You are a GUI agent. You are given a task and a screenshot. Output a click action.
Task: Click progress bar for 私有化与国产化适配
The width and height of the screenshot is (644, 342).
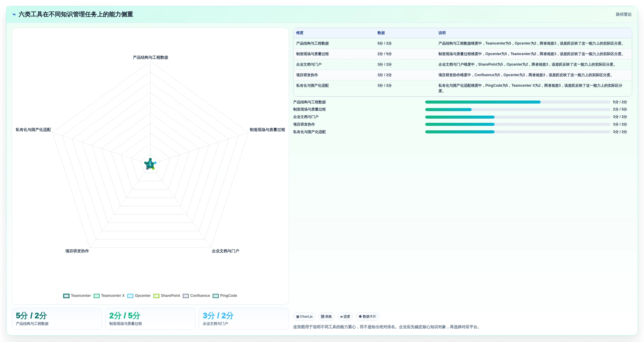pos(518,132)
